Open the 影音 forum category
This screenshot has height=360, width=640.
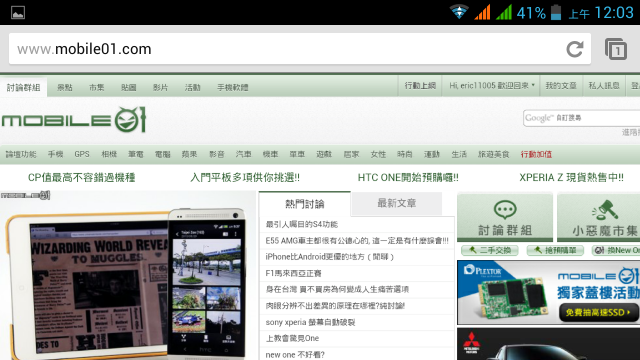217,154
